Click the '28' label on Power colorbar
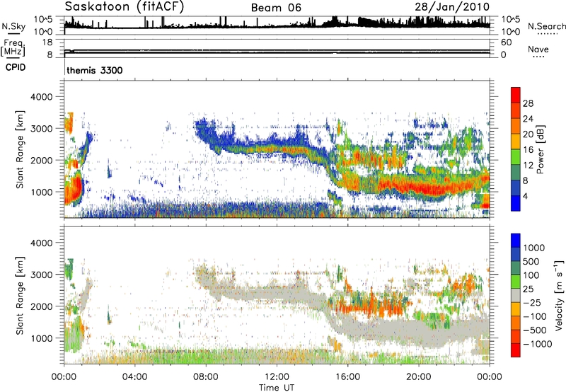566x392 pixels. 528,103
